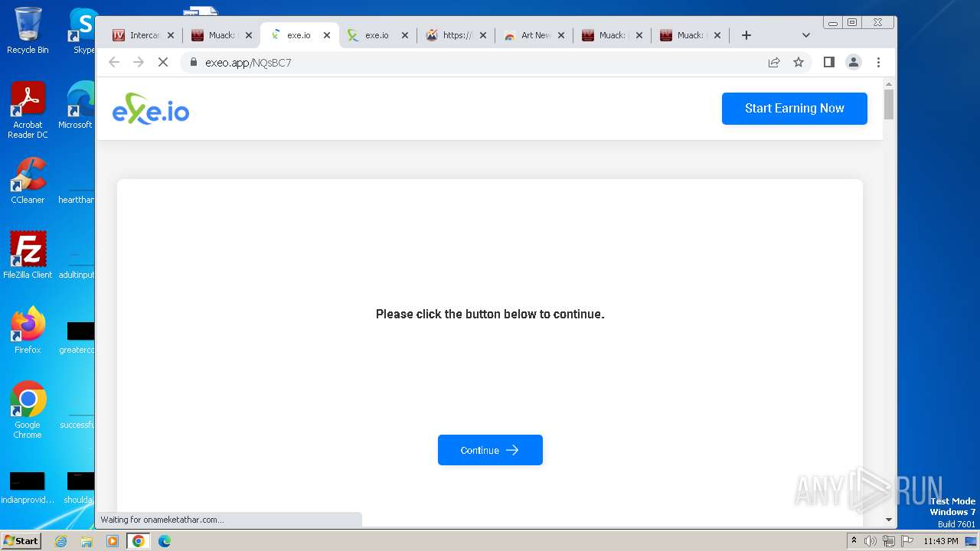This screenshot has height=551, width=980.
Task: Restore down the Chrome window
Action: tap(852, 23)
